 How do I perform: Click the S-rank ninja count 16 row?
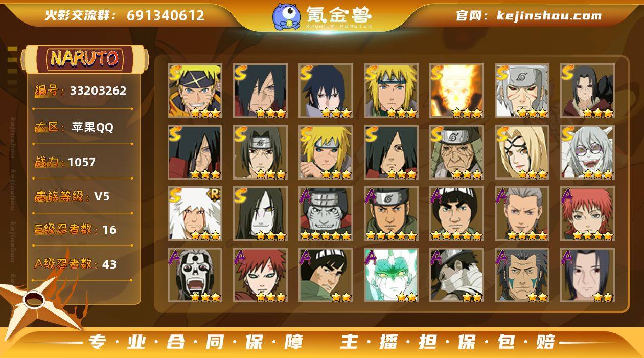[84, 230]
